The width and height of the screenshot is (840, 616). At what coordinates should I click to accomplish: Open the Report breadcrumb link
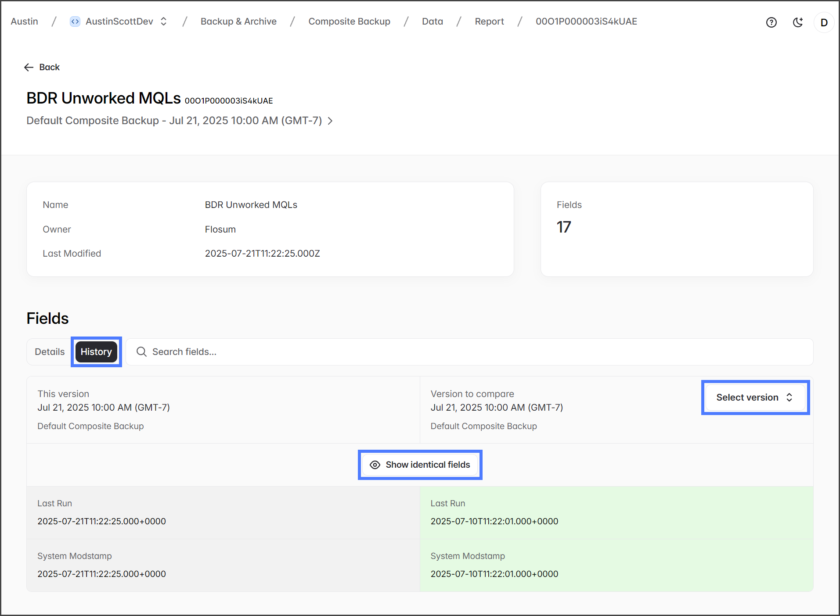pos(489,21)
